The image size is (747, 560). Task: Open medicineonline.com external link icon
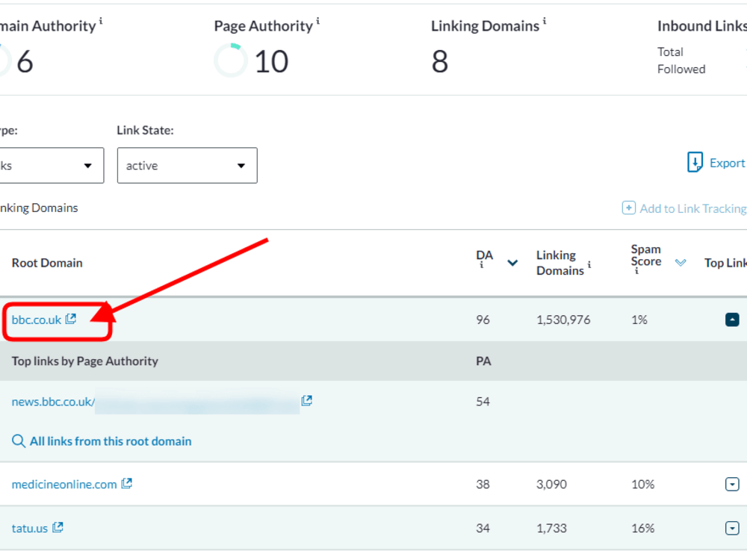[126, 483]
